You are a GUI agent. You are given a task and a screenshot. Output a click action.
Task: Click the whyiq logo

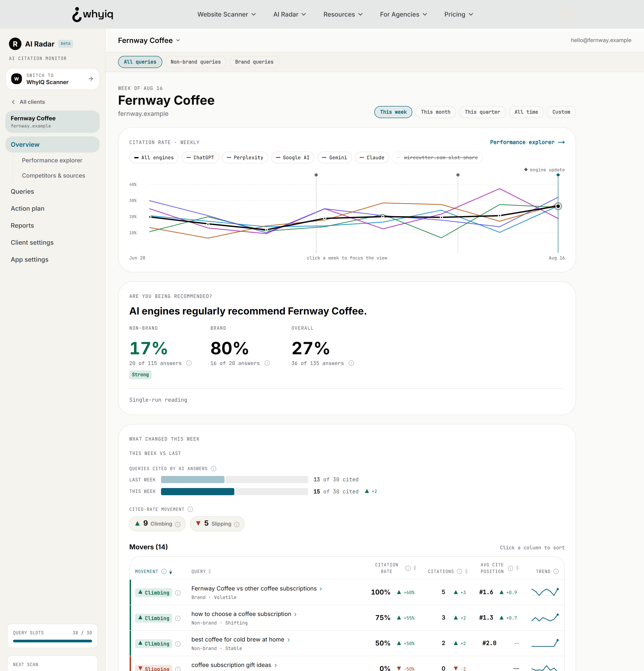click(92, 14)
